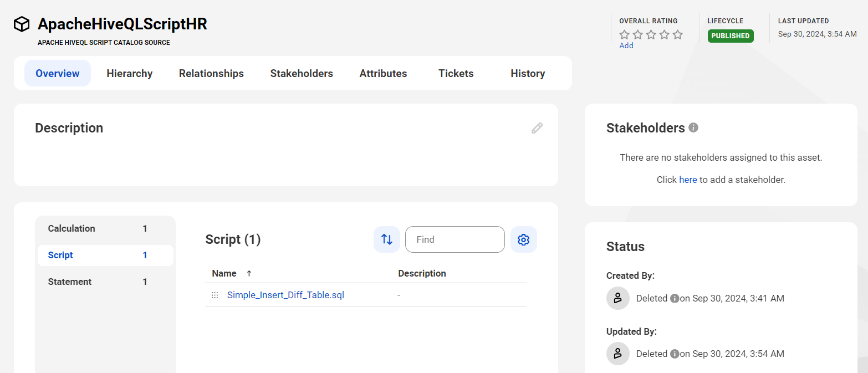This screenshot has width=868, height=373.
Task: Rate the asset two stars
Action: tap(638, 35)
